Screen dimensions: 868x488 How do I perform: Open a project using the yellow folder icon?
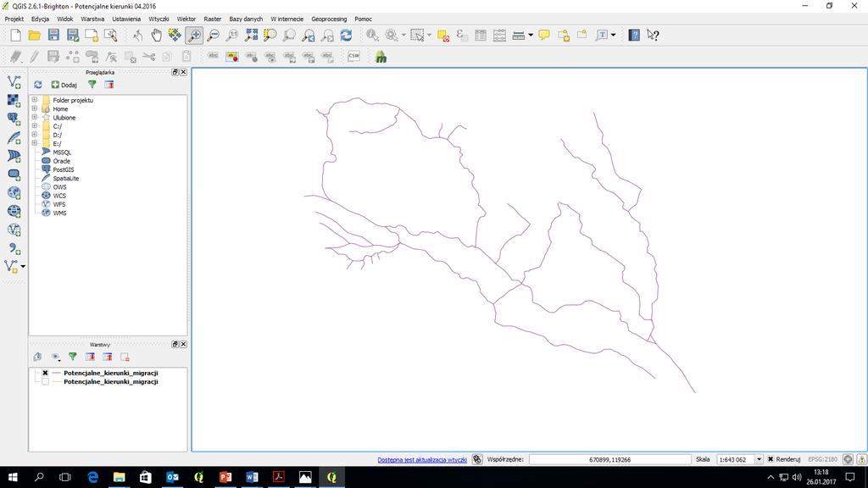[34, 36]
